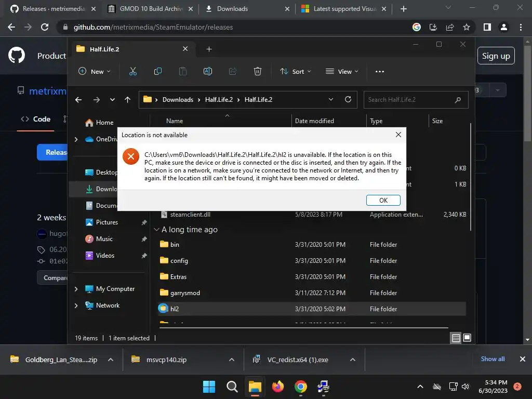Select the bin folder
The height and width of the screenshot is (399, 532).
pyautogui.click(x=312, y=244)
